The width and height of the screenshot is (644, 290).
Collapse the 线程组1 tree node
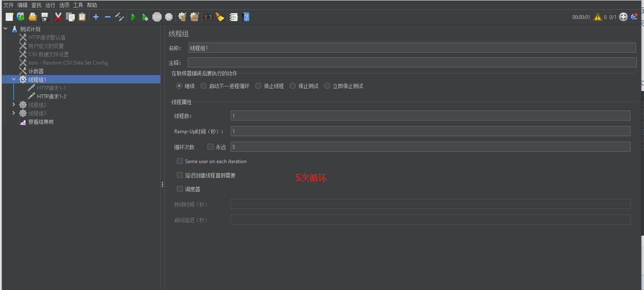[14, 79]
